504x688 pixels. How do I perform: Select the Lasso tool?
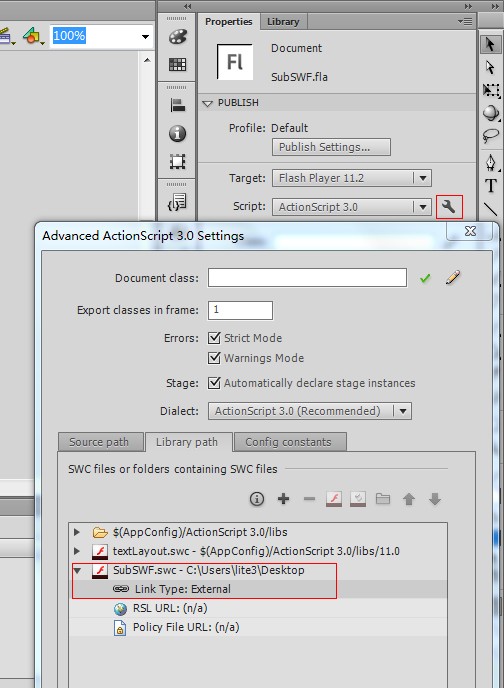(x=490, y=136)
